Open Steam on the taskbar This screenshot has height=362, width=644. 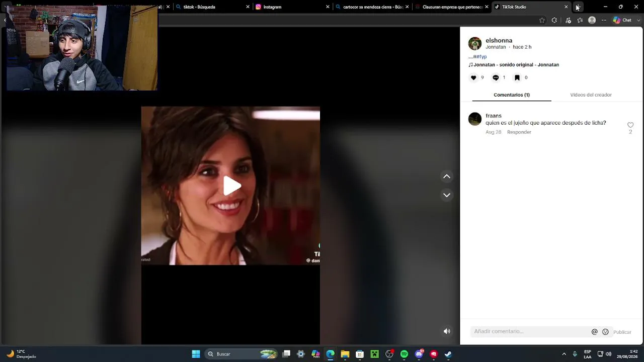click(x=448, y=354)
